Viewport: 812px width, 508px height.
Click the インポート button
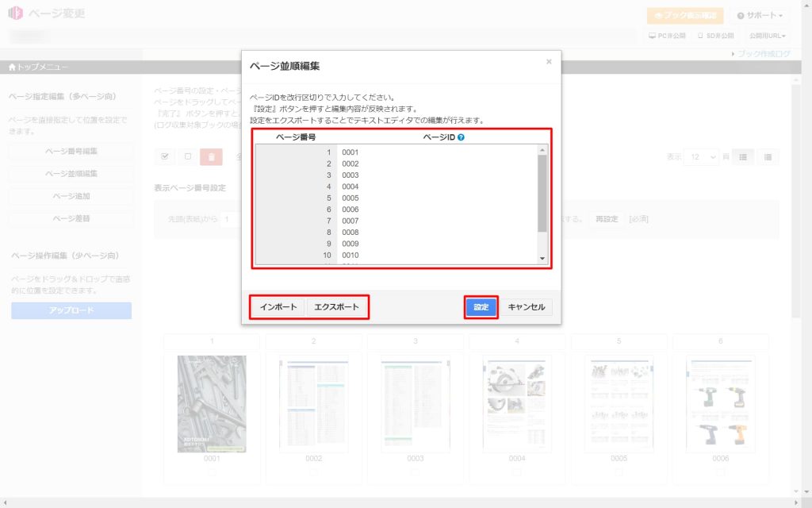pyautogui.click(x=278, y=307)
